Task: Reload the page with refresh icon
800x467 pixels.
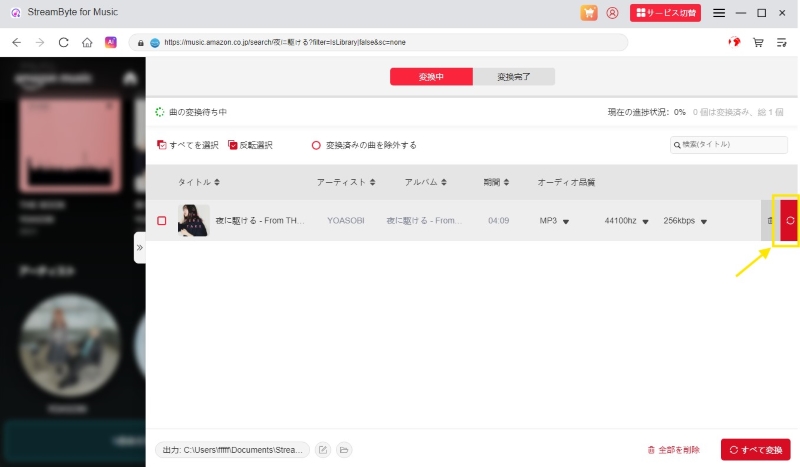Action: 63,42
